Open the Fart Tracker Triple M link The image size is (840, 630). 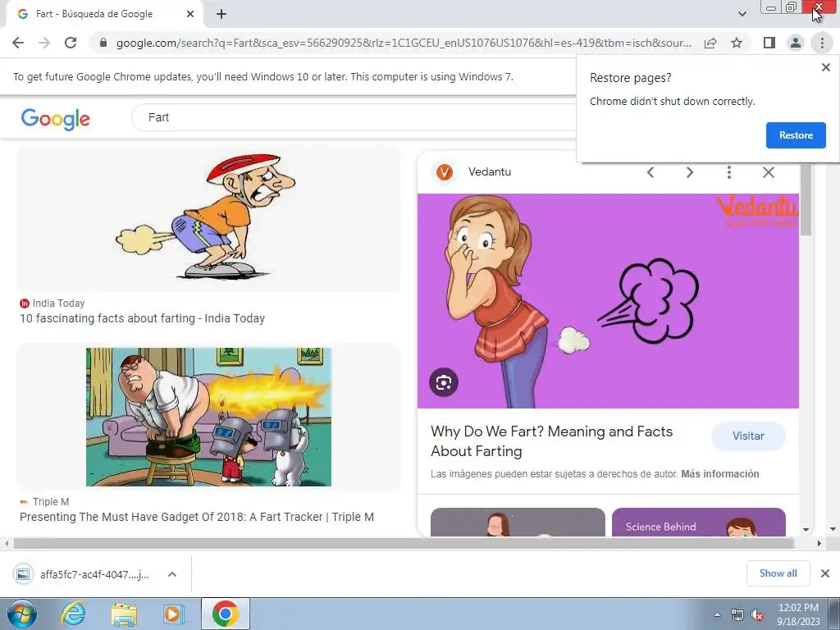[197, 517]
